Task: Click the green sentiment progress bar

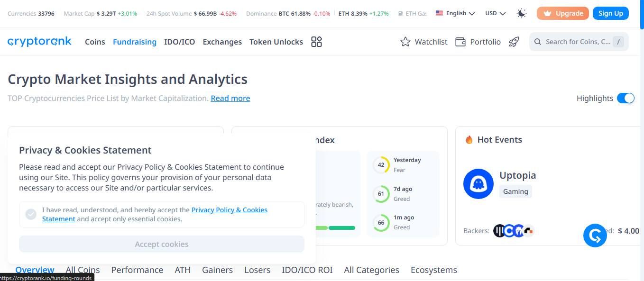Action: (x=341, y=228)
